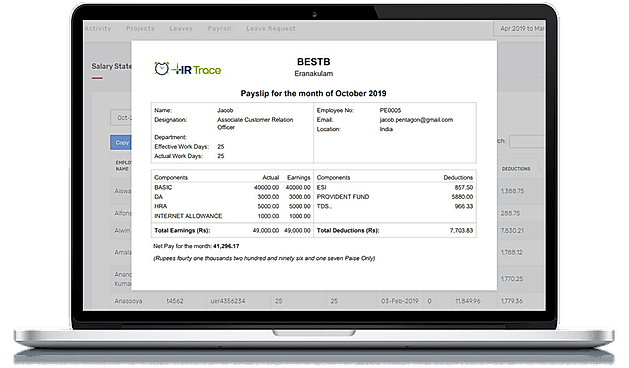Select the BESTB company heading
Screen dimensions: 629x368
(x=313, y=62)
